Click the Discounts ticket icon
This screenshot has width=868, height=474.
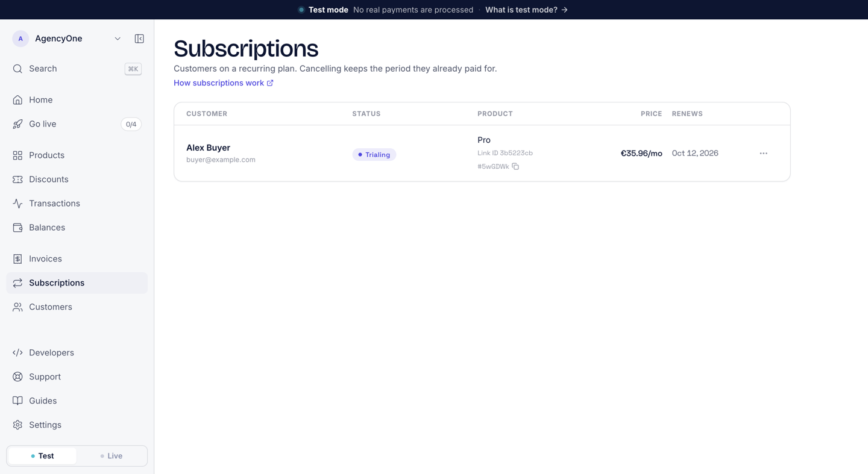17,179
